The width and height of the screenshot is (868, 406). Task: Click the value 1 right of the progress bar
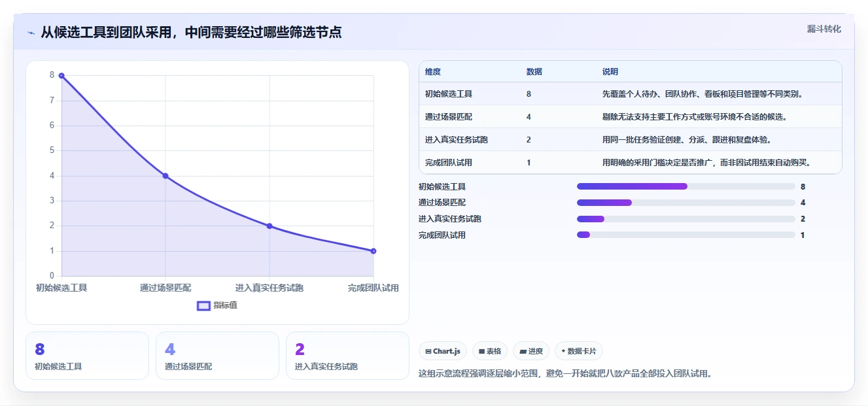[x=803, y=235]
